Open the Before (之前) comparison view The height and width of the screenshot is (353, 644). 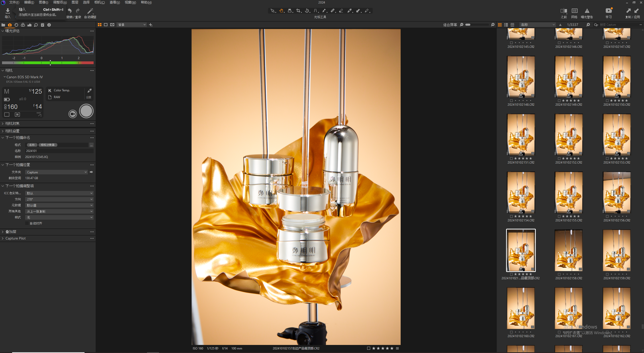click(x=564, y=11)
